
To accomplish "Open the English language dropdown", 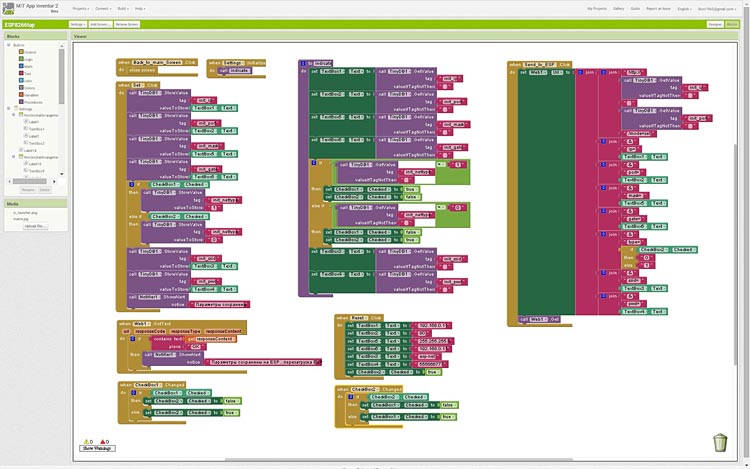I will (685, 8).
